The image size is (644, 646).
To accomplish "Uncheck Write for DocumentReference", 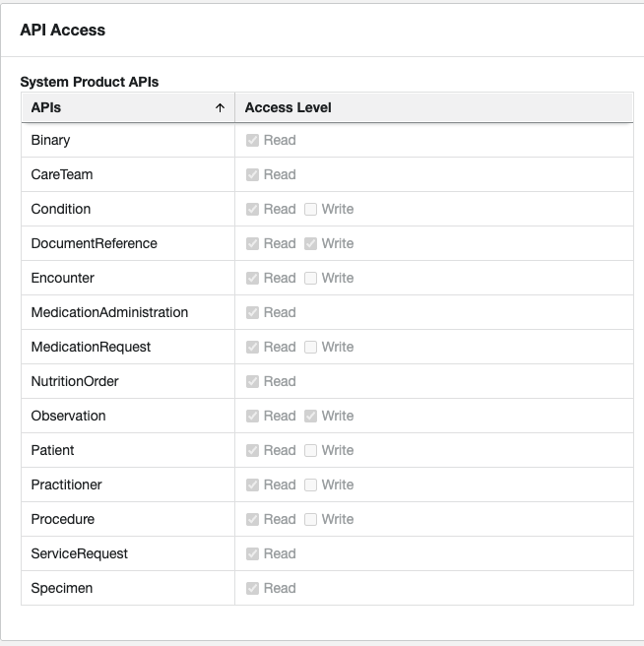I will [x=310, y=244].
